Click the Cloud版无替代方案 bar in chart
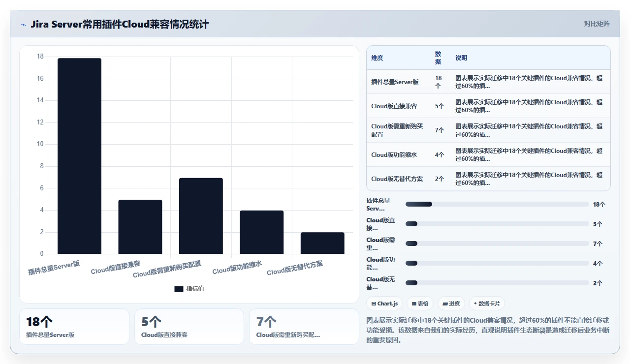This screenshot has width=630, height=364. click(322, 243)
